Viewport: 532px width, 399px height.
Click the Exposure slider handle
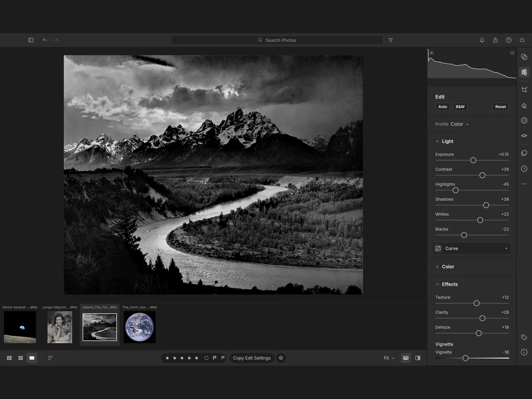(473, 160)
